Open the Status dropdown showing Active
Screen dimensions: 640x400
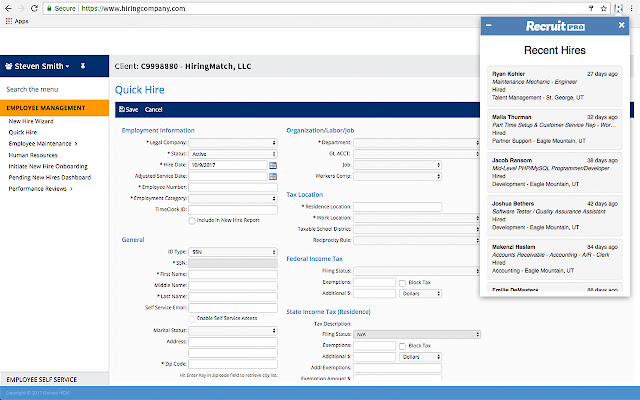(x=234, y=153)
